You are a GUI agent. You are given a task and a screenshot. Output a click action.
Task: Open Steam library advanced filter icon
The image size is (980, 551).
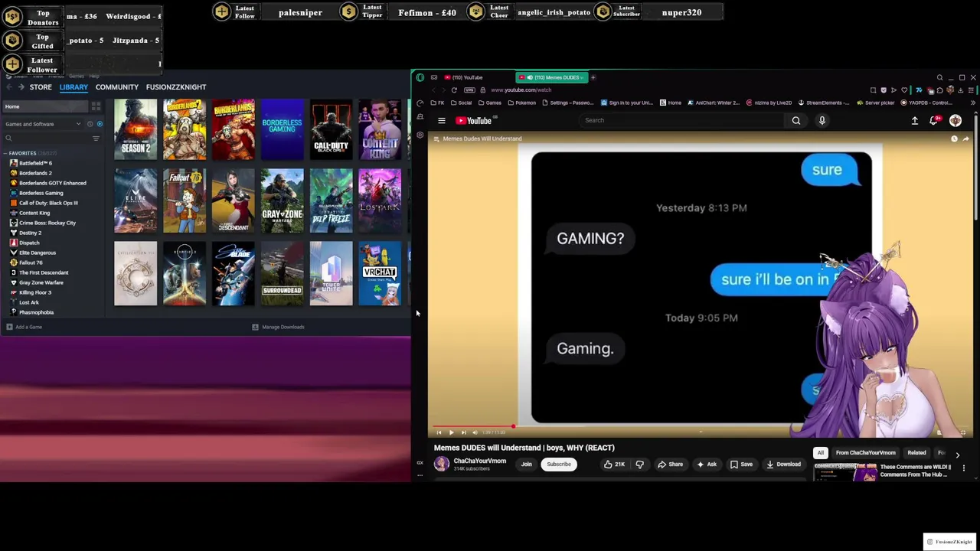[96, 139]
